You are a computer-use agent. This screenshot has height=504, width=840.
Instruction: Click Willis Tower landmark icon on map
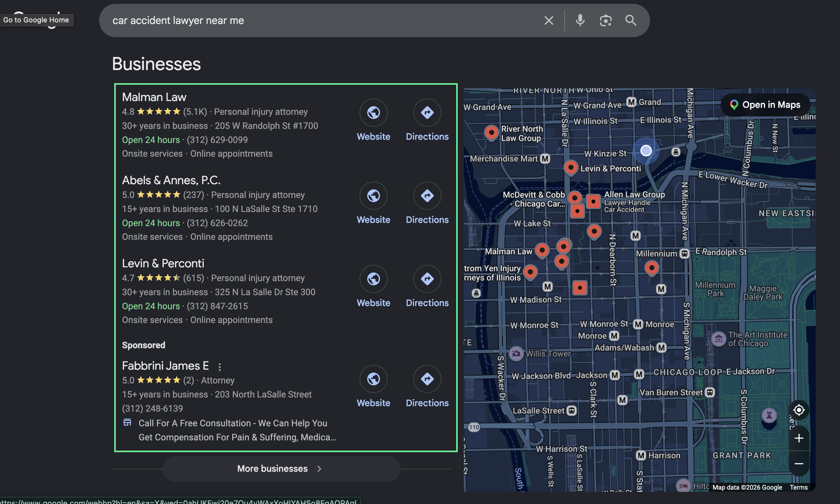[x=516, y=354]
